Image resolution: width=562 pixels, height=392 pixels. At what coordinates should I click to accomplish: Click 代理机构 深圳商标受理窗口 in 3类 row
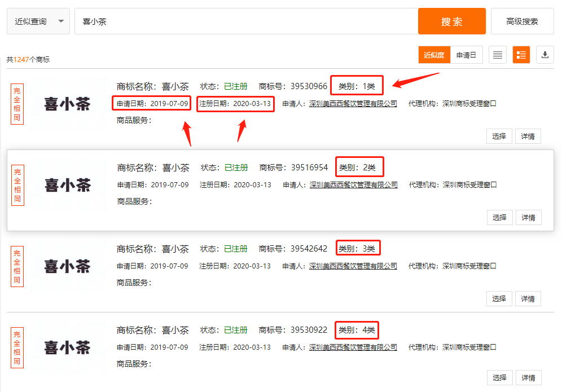coord(453,266)
